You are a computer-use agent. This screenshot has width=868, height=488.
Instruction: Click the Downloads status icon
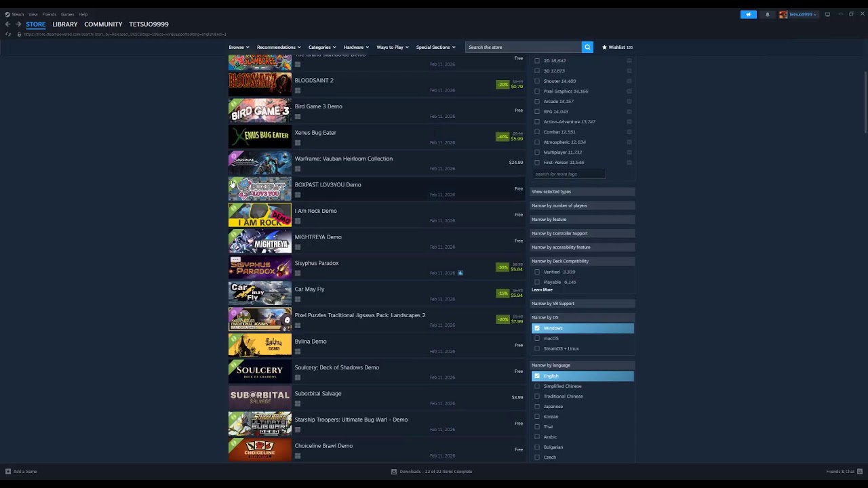click(394, 472)
